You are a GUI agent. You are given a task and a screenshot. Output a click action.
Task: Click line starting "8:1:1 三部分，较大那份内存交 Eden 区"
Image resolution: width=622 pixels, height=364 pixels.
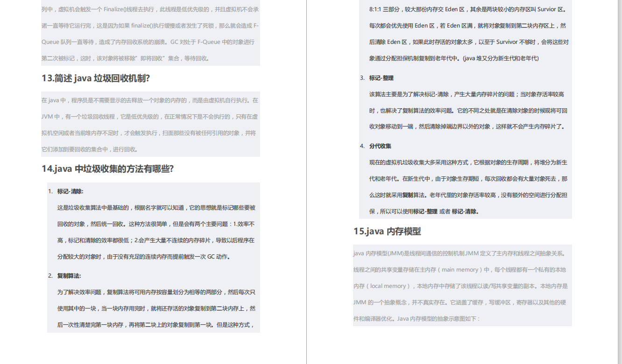click(x=468, y=9)
